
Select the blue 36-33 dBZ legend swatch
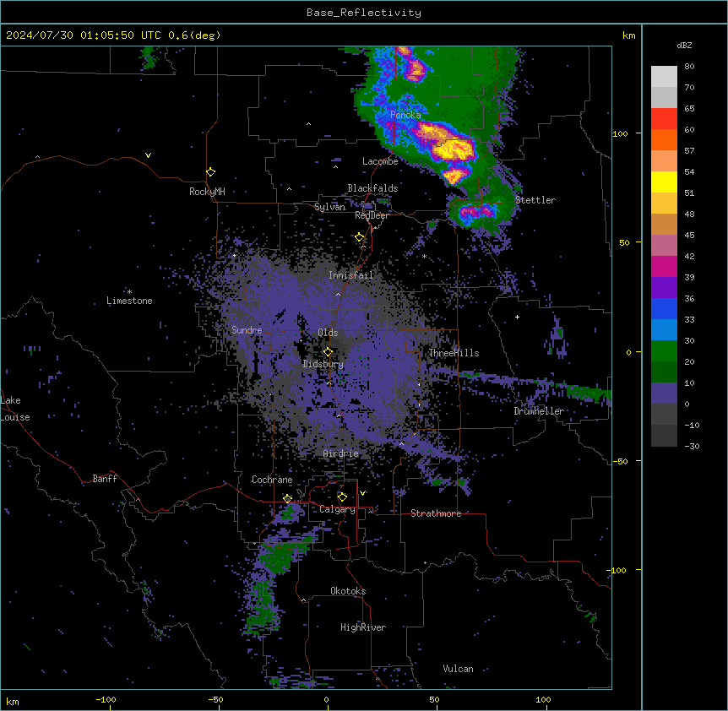point(664,308)
